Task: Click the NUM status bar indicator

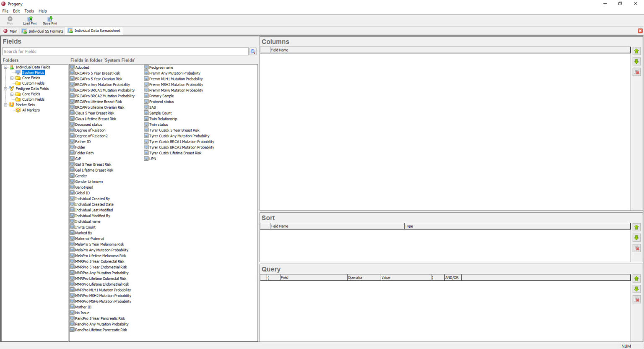Action: tap(626, 346)
